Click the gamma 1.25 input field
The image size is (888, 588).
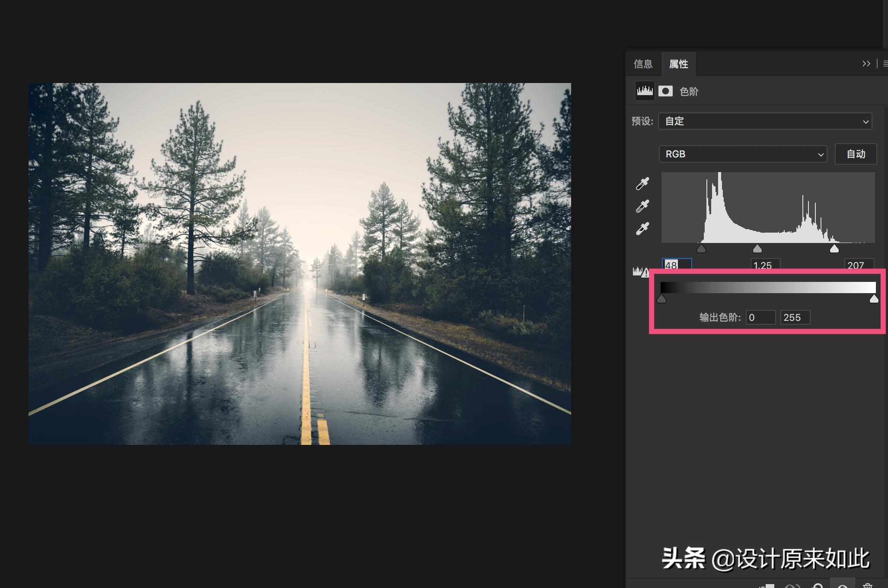[x=765, y=265]
